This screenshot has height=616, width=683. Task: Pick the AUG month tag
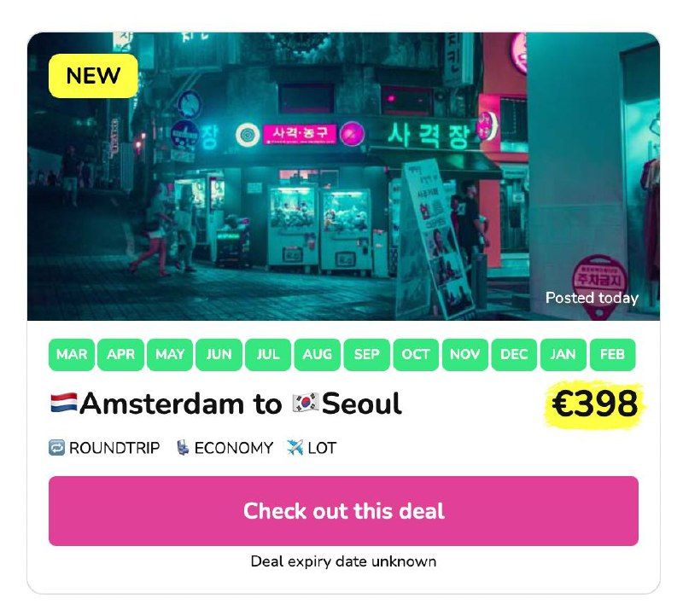(318, 355)
